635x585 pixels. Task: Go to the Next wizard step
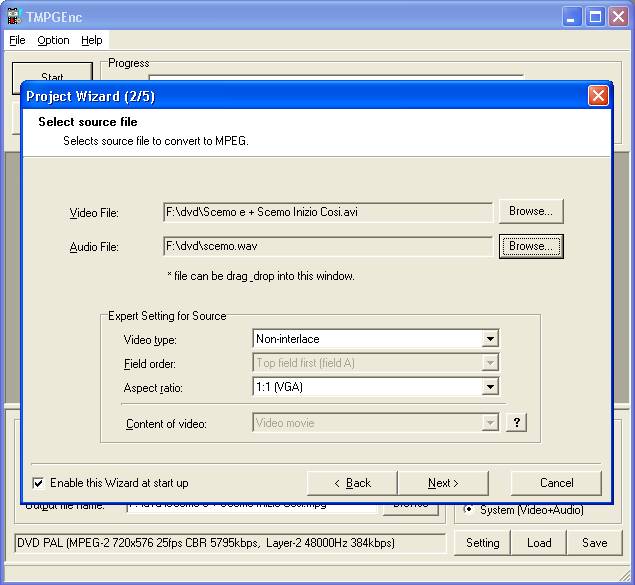point(443,483)
